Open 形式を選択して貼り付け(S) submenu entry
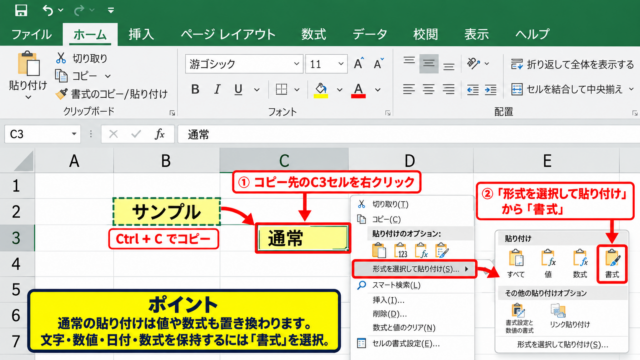Screen dimensions: 640x360 pos(414,269)
